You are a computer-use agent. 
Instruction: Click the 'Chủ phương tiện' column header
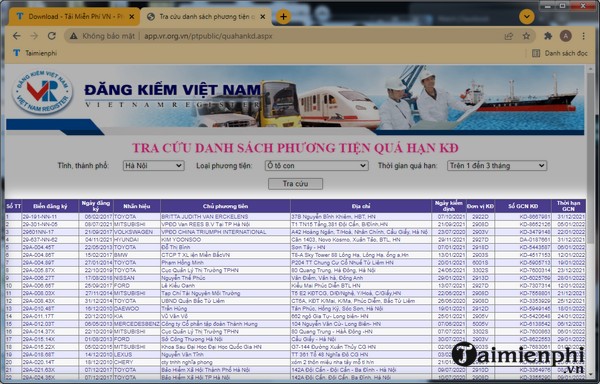(225, 206)
